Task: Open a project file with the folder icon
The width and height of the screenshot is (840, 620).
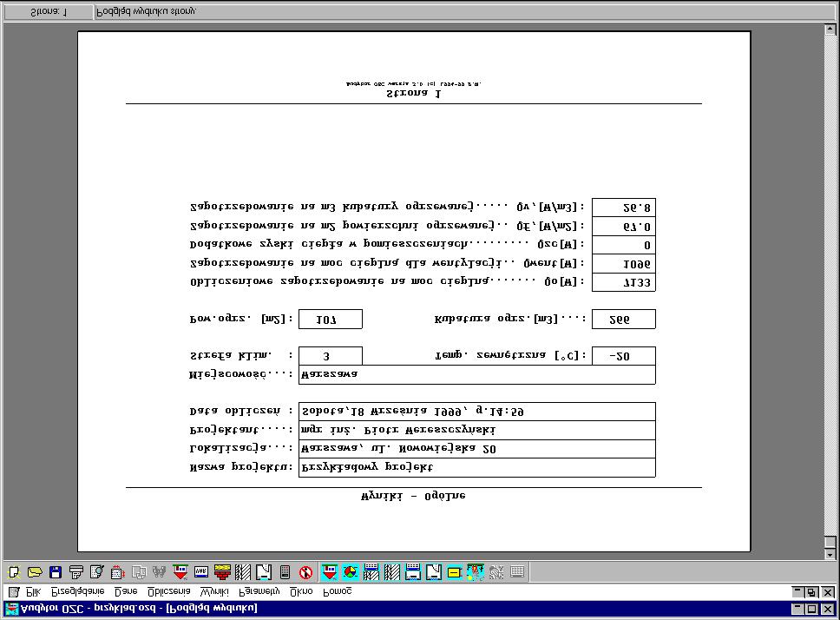Action: [35, 572]
